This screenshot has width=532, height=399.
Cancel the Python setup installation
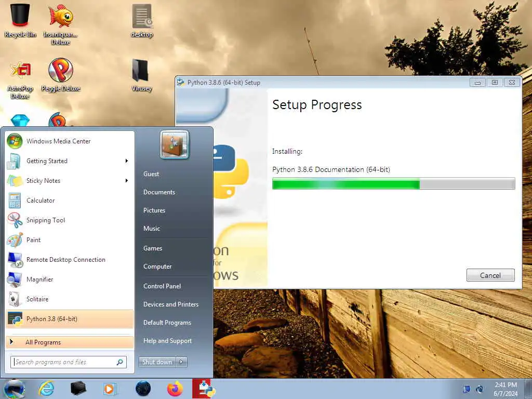click(490, 275)
